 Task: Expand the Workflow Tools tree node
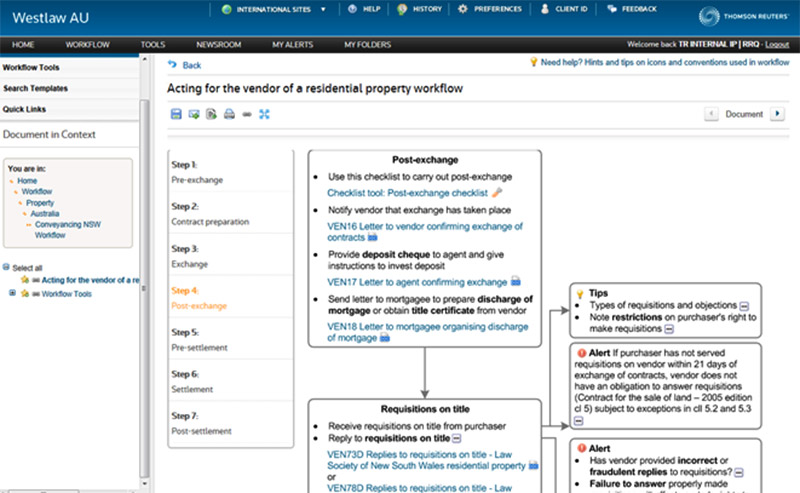(x=12, y=293)
